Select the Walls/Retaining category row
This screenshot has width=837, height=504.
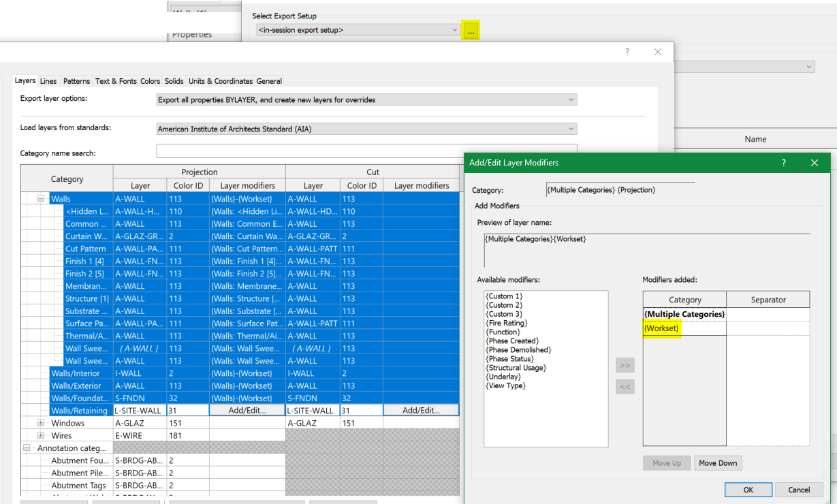(x=79, y=411)
